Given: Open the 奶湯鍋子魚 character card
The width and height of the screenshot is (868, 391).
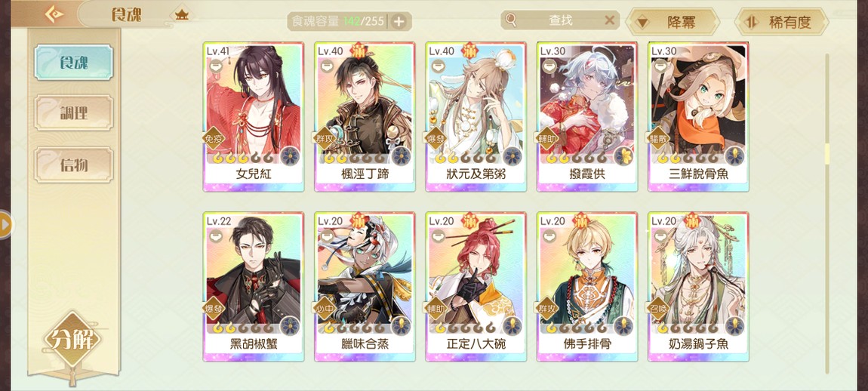Looking at the screenshot, I should click(x=698, y=286).
